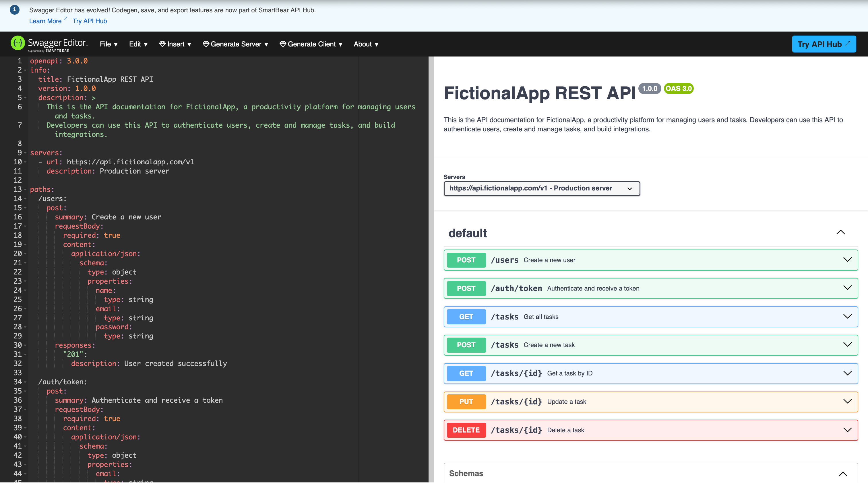This screenshot has width=868, height=483.
Task: Click editor line 4 version: 1.0.0
Action: click(x=67, y=88)
